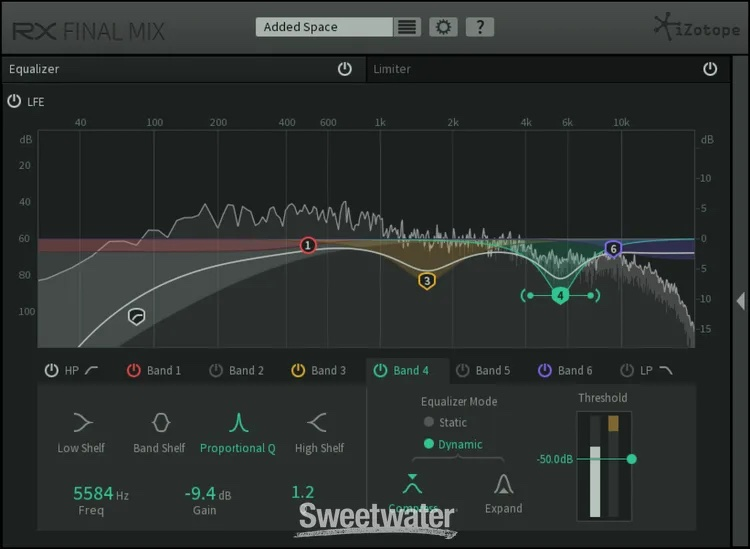This screenshot has width=750, height=549.
Task: Click the Equalizer Mode label
Action: pyautogui.click(x=459, y=401)
